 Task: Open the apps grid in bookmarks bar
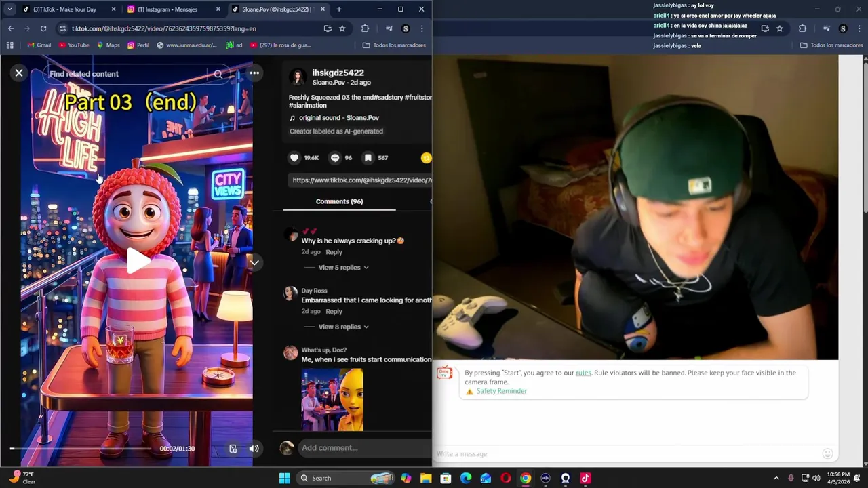[9, 45]
